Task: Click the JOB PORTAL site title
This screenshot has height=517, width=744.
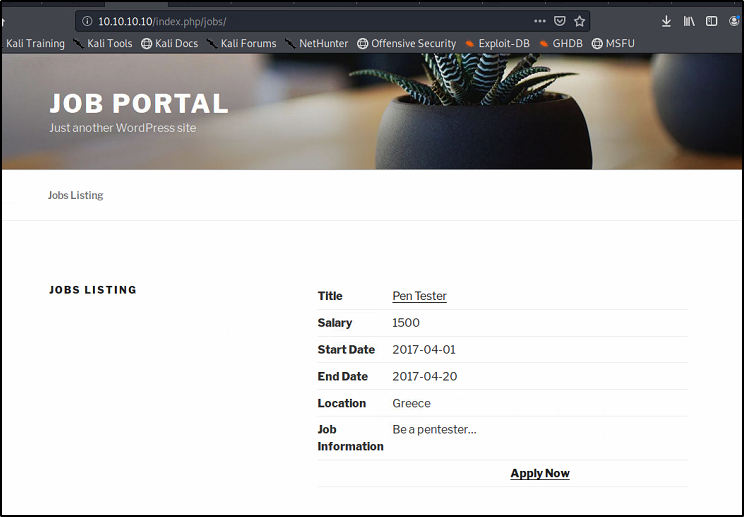Action: (139, 103)
